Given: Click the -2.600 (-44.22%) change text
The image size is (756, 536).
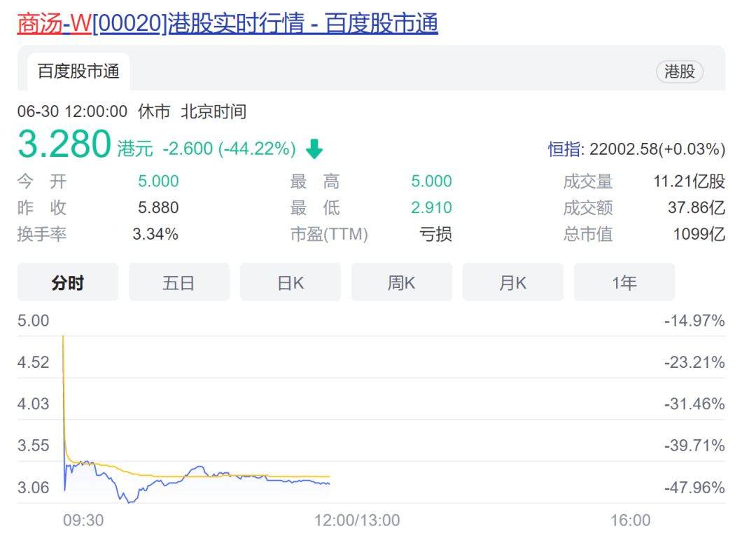Looking at the screenshot, I should click(x=229, y=149).
